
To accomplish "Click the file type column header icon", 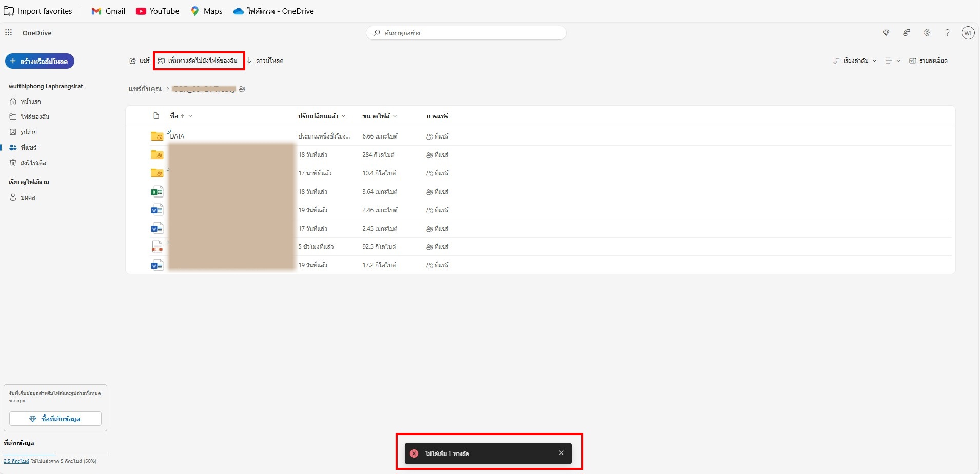I will (x=156, y=116).
